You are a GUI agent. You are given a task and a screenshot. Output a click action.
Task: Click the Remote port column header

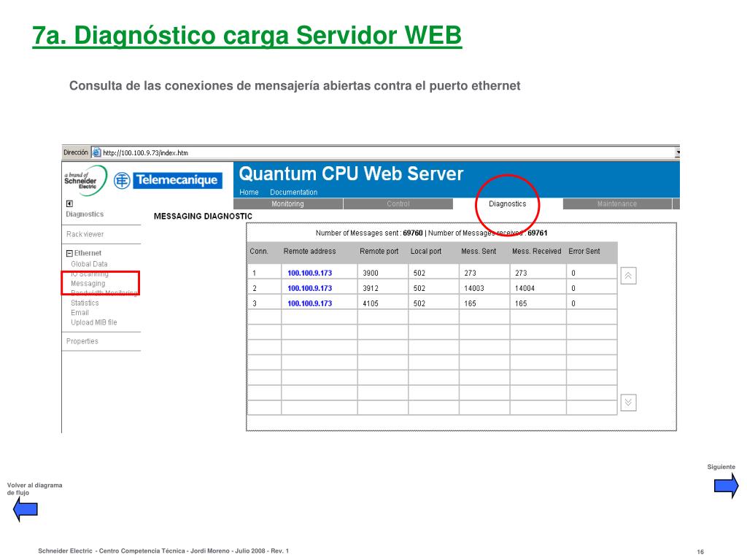pos(379,252)
